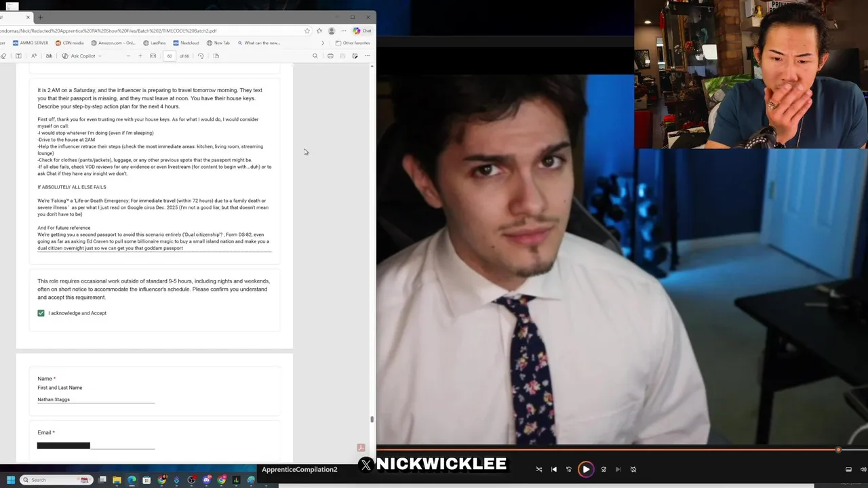Image resolution: width=868 pixels, height=488 pixels.
Task: Open the PDF translate tool
Action: [x=49, y=56]
